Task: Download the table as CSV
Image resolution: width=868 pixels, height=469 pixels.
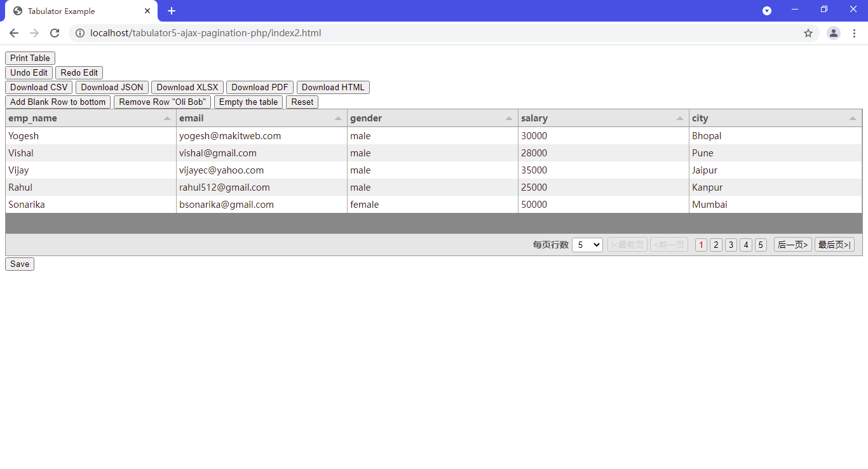Action: pos(39,87)
